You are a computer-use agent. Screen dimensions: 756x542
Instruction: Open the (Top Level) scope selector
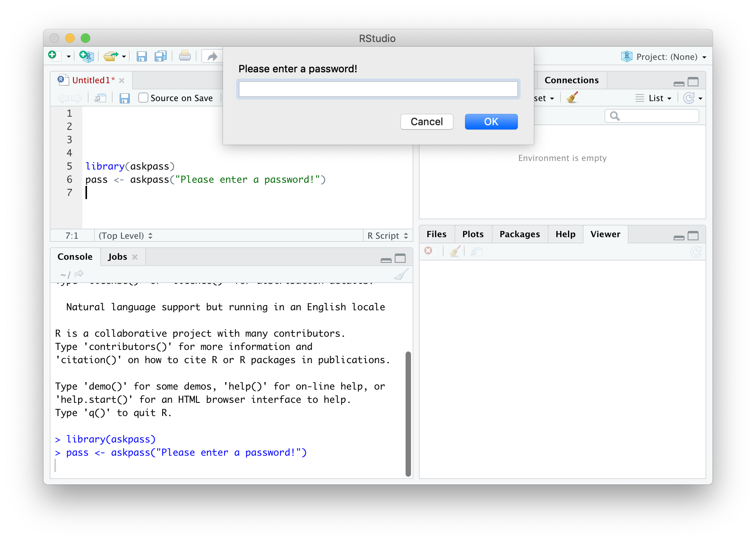(125, 236)
